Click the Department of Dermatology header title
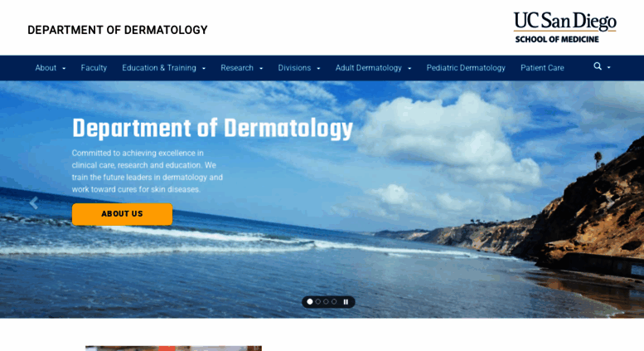The image size is (644, 351). coord(118,30)
